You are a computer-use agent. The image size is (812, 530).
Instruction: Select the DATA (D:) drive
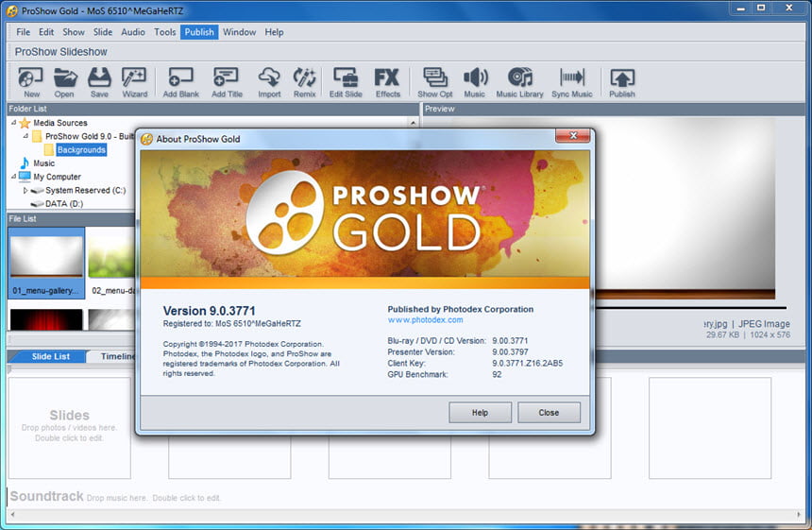tap(57, 204)
